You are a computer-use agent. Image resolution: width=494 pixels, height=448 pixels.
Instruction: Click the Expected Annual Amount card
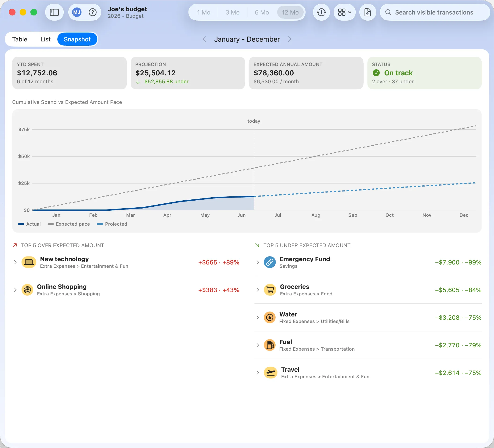pyautogui.click(x=306, y=73)
